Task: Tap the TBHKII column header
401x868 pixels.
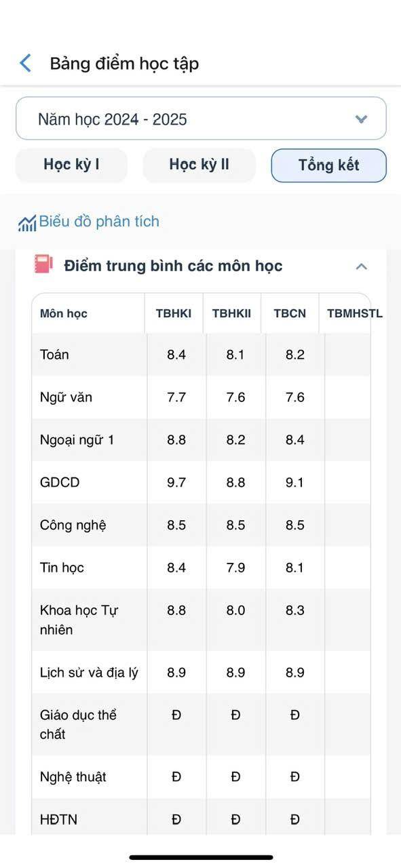Action: coord(231,313)
